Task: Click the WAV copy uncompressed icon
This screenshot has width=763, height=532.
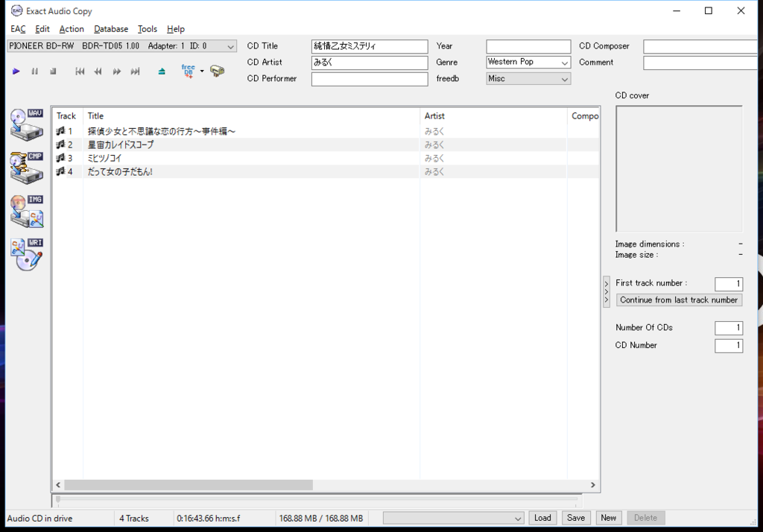Action: (27, 124)
